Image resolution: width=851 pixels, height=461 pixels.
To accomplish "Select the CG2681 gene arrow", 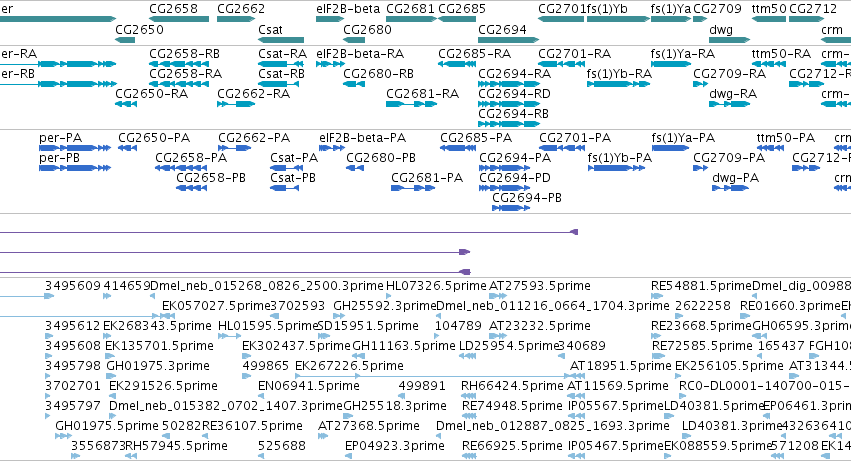I will click(x=411, y=19).
